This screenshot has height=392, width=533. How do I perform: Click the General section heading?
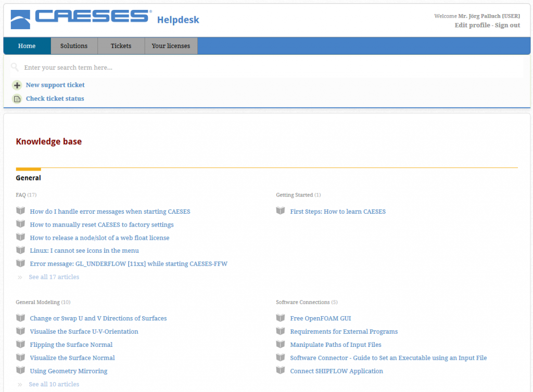click(x=28, y=178)
